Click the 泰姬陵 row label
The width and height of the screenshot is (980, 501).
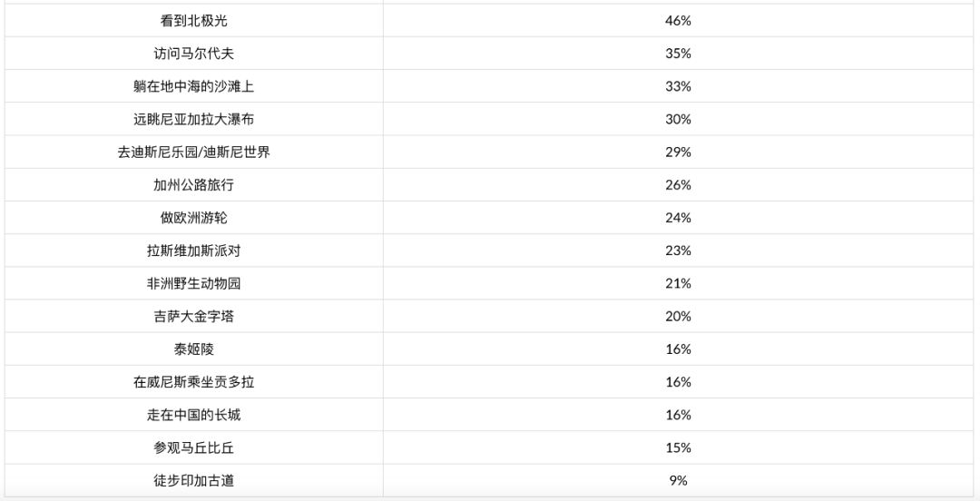194,349
